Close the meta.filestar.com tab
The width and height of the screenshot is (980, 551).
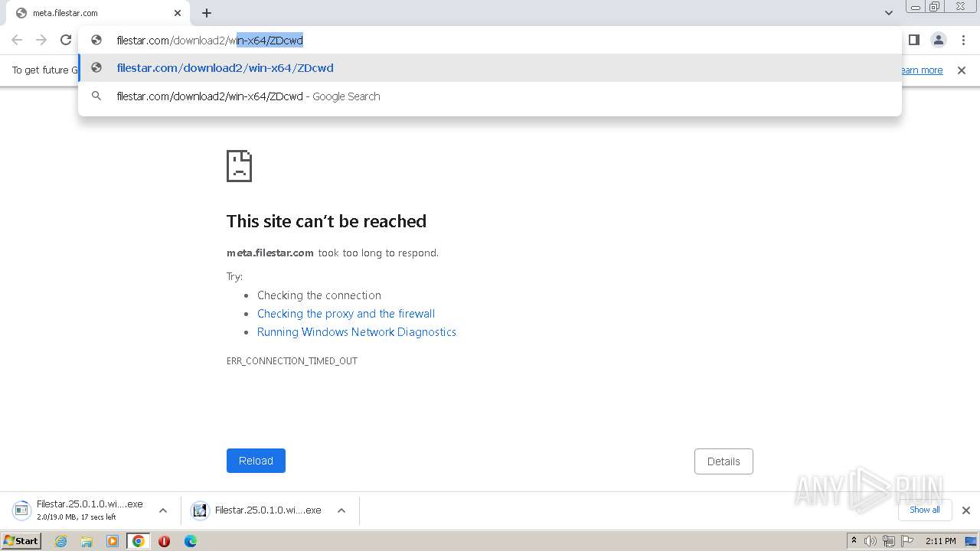click(x=178, y=13)
